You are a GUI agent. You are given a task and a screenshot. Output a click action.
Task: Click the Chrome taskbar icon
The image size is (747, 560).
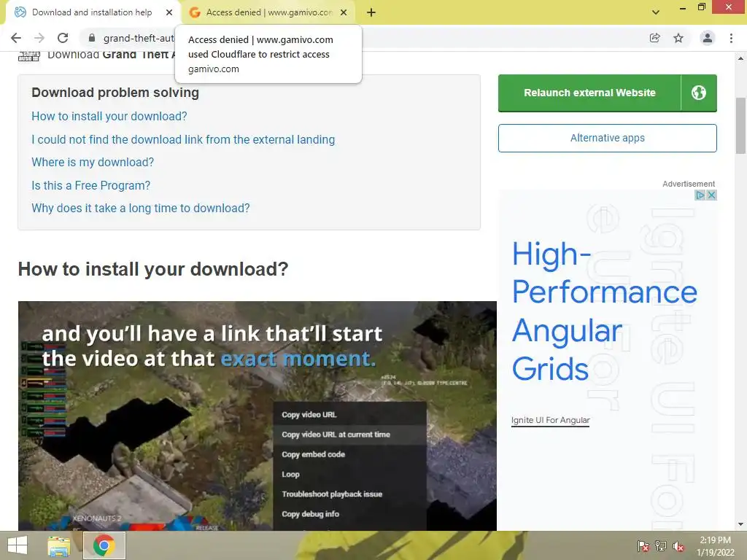pyautogui.click(x=104, y=545)
